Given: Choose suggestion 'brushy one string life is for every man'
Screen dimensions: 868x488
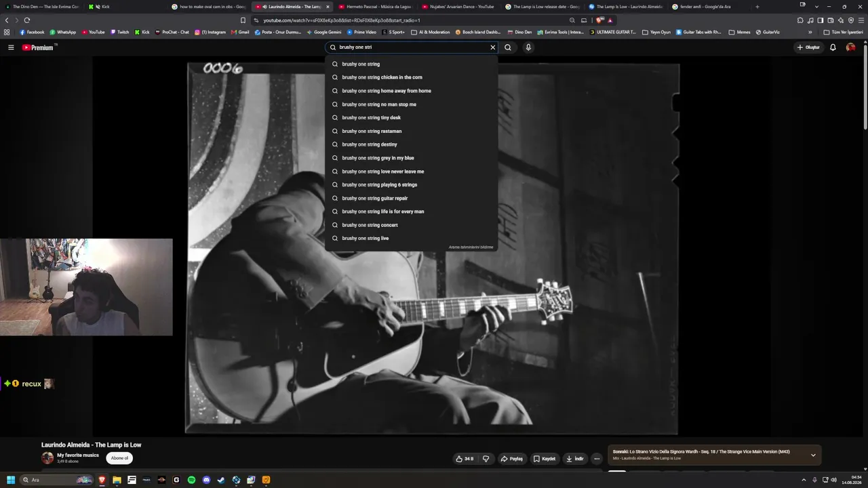Looking at the screenshot, I should pos(411,211).
